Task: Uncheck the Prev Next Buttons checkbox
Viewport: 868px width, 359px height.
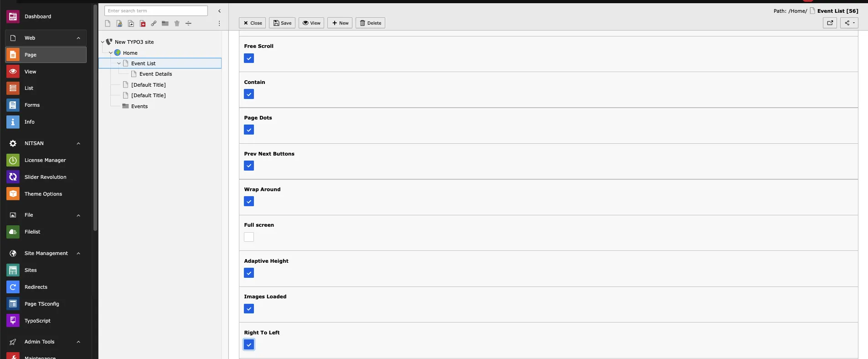Action: pos(249,166)
